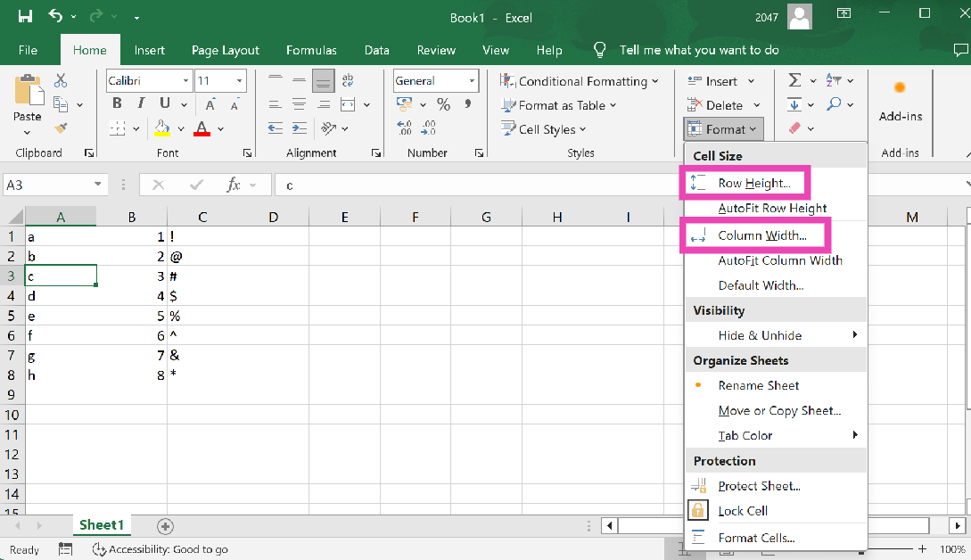Image resolution: width=971 pixels, height=560 pixels.
Task: Click the Wrap Text icon
Action: pos(349,81)
